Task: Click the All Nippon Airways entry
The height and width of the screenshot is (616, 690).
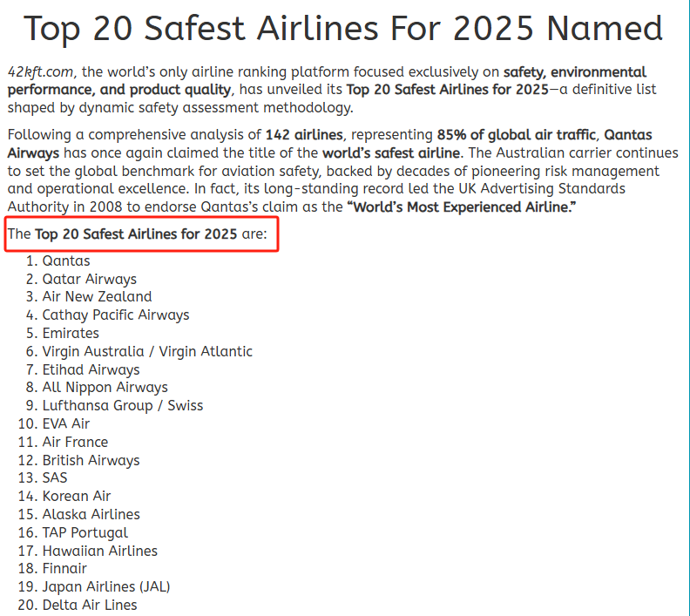Action: 105,388
